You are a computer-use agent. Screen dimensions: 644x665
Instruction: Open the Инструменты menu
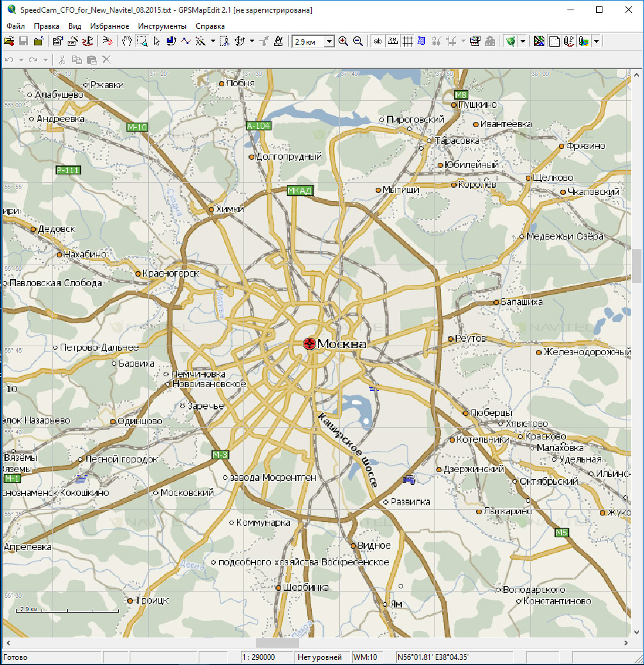pyautogui.click(x=162, y=26)
